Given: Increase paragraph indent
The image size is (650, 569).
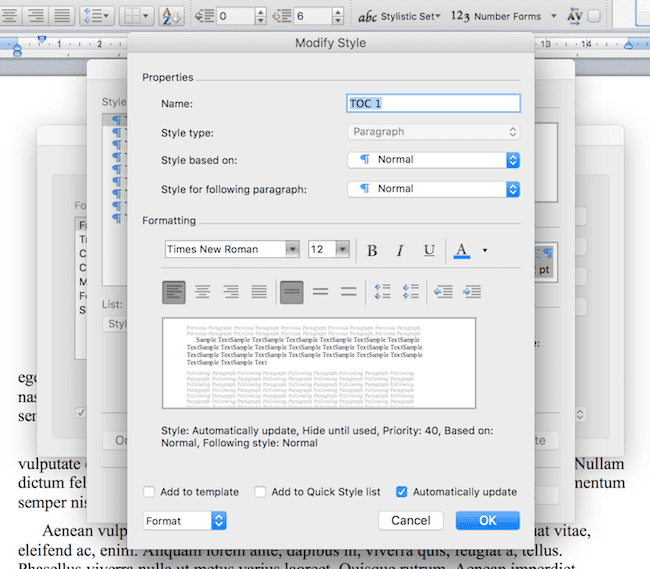Looking at the screenshot, I should tap(472, 291).
